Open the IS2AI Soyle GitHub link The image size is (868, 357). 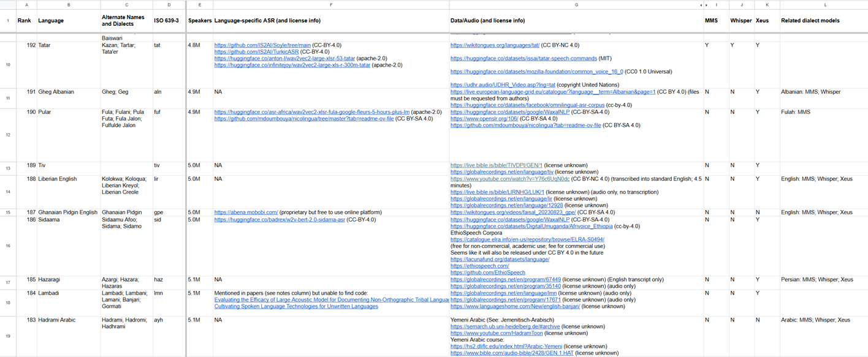coord(262,45)
